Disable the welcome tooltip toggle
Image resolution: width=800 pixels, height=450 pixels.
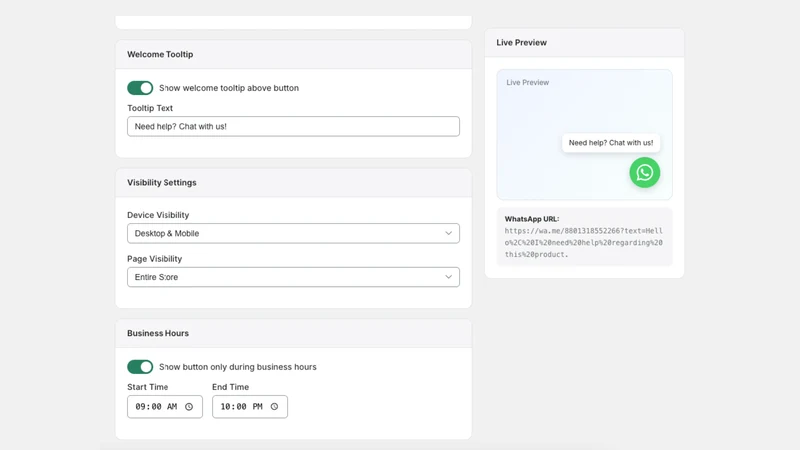click(x=140, y=88)
